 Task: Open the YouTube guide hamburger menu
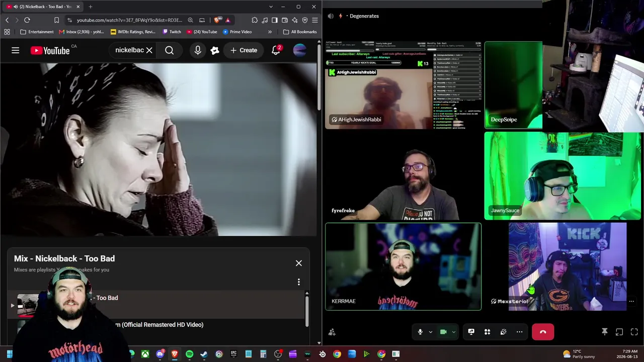click(16, 50)
